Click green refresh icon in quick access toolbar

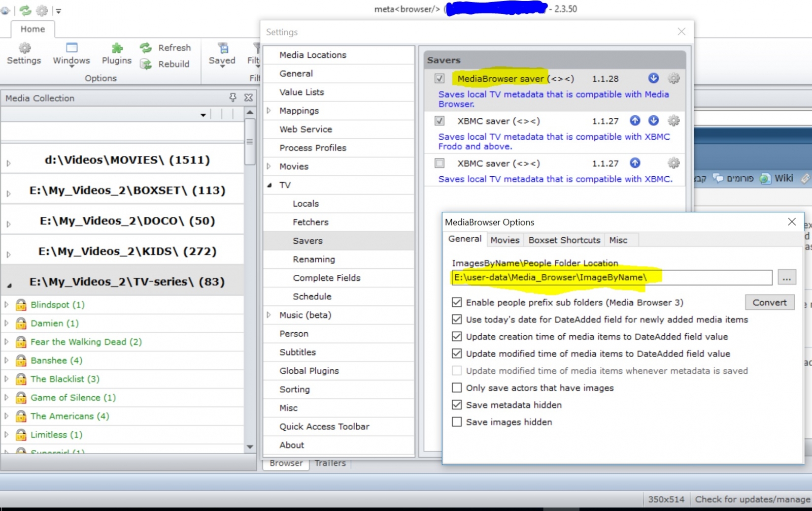25,10
